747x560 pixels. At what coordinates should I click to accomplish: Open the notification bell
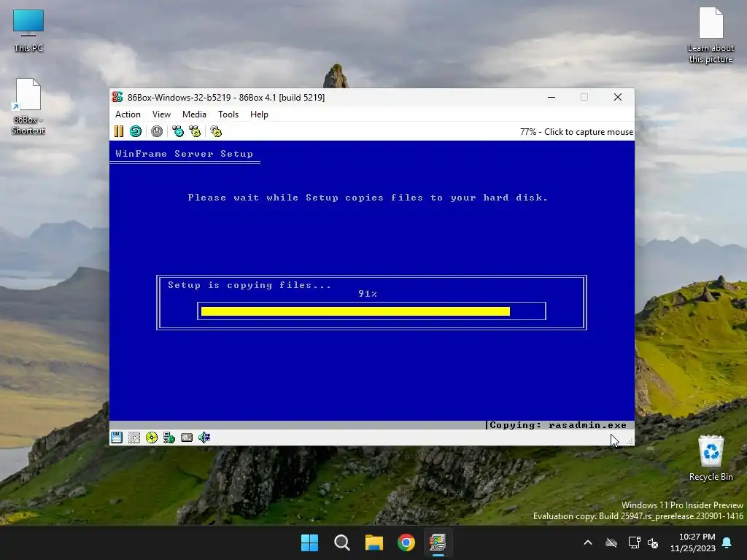[727, 542]
